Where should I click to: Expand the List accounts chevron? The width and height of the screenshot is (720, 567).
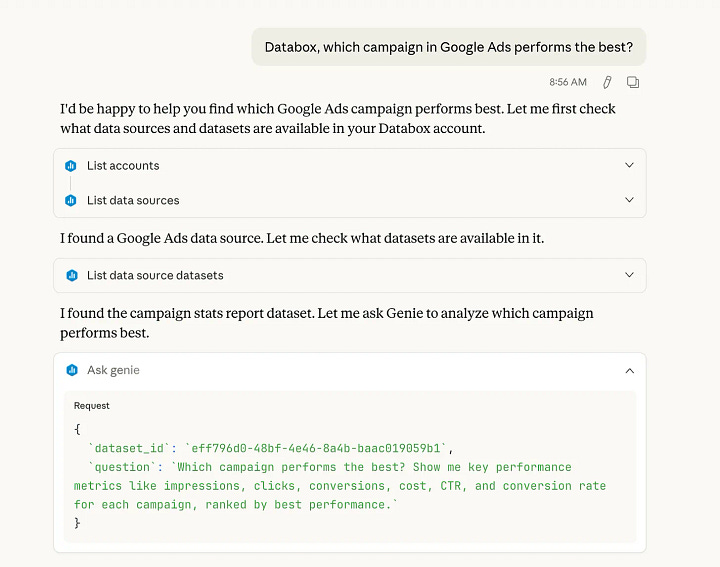click(x=629, y=166)
